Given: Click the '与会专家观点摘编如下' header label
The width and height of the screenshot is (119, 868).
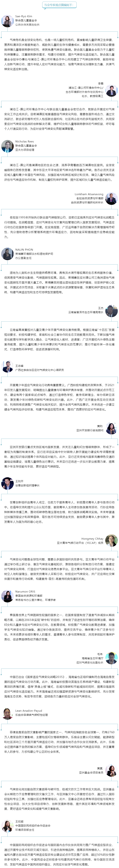Looking at the screenshot, I should (60, 5).
